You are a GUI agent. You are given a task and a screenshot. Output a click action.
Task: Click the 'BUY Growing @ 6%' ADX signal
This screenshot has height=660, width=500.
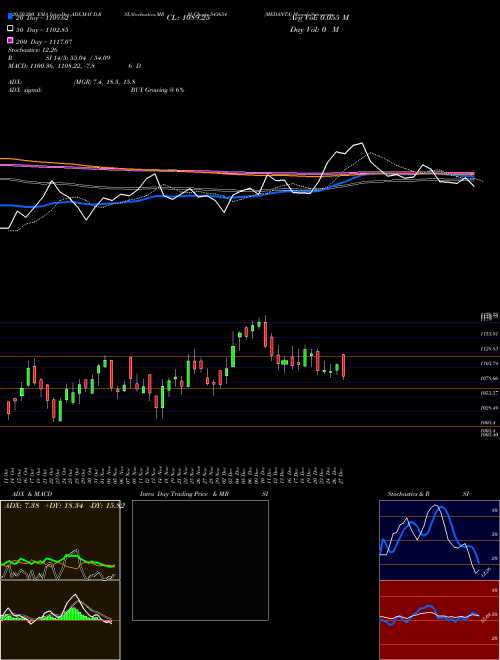pyautogui.click(x=157, y=90)
